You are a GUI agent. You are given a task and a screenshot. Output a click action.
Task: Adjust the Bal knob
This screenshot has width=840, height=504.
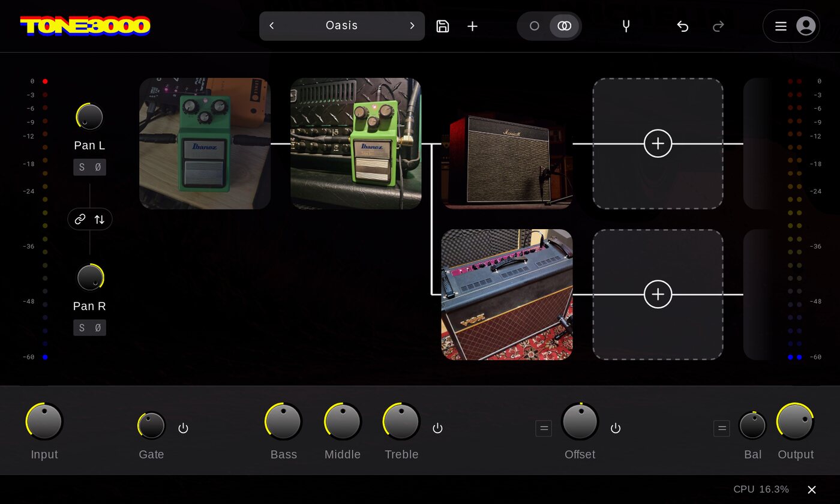pyautogui.click(x=753, y=425)
